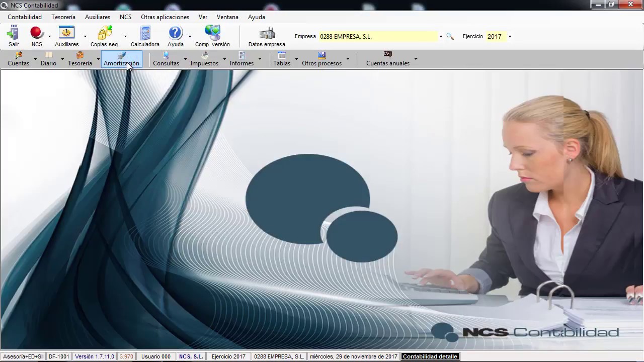Click the Salir exit icon
Screen dimensions: 644x362
pyautogui.click(x=14, y=37)
